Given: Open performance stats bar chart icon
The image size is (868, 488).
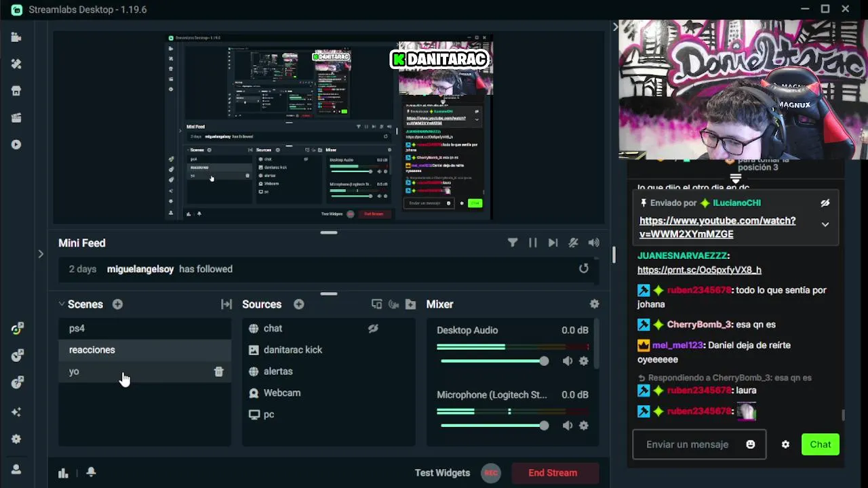Looking at the screenshot, I should click(63, 473).
